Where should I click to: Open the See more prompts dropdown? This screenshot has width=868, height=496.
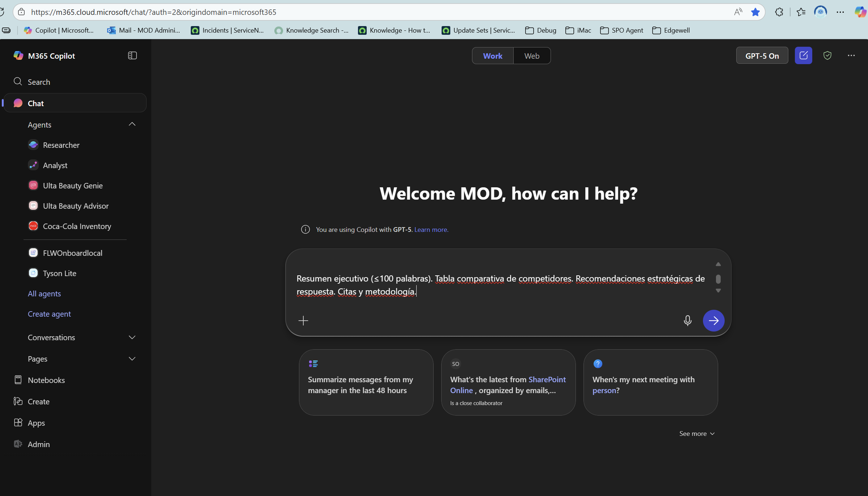696,433
